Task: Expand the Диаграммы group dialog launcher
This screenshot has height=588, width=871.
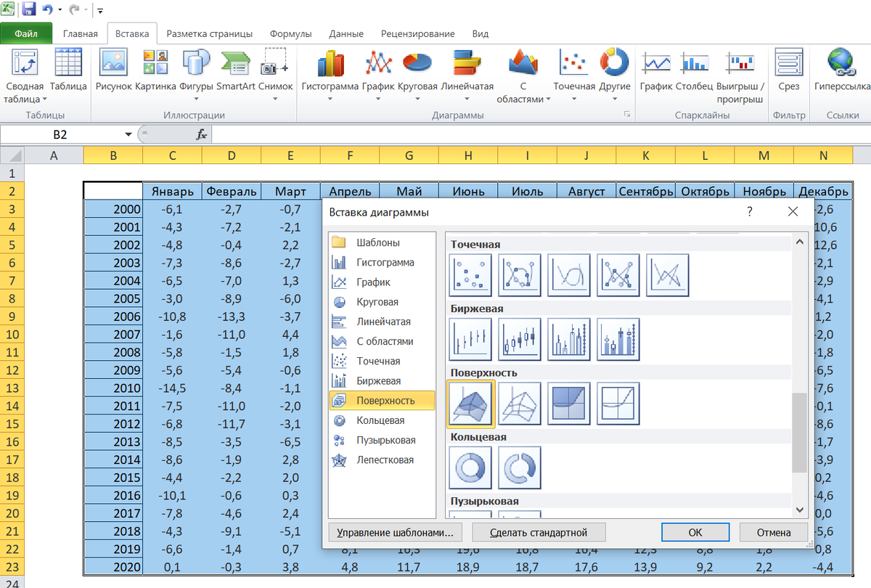Action: click(x=626, y=115)
